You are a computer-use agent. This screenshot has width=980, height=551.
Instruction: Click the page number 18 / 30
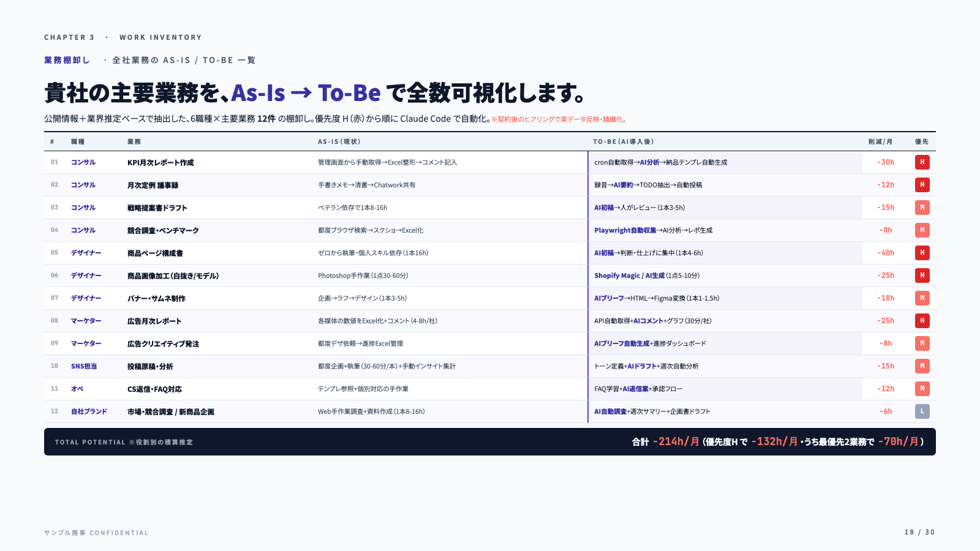(x=919, y=532)
